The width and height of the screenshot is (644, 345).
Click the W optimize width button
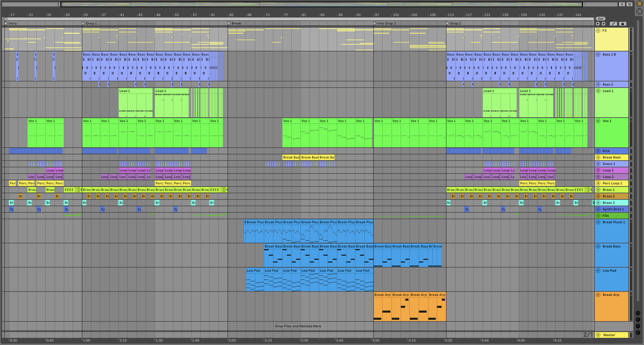629,4
